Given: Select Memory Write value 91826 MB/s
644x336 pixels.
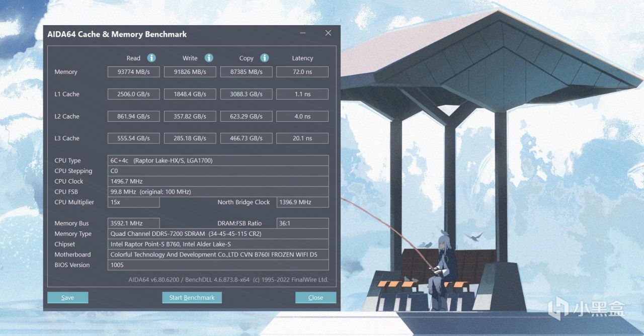Looking at the screenshot, I should tap(190, 72).
